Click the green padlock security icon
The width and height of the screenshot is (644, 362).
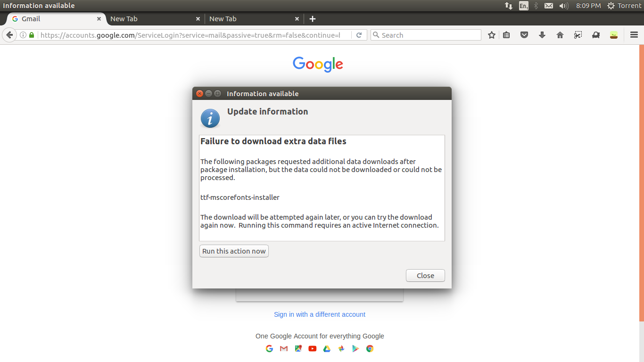coord(32,35)
